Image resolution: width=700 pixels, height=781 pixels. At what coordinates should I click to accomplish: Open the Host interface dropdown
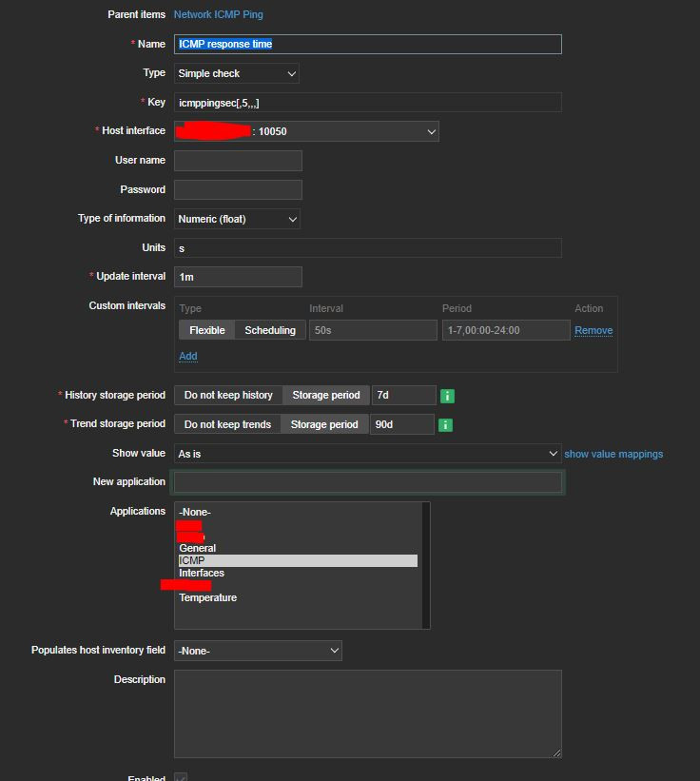pyautogui.click(x=305, y=131)
